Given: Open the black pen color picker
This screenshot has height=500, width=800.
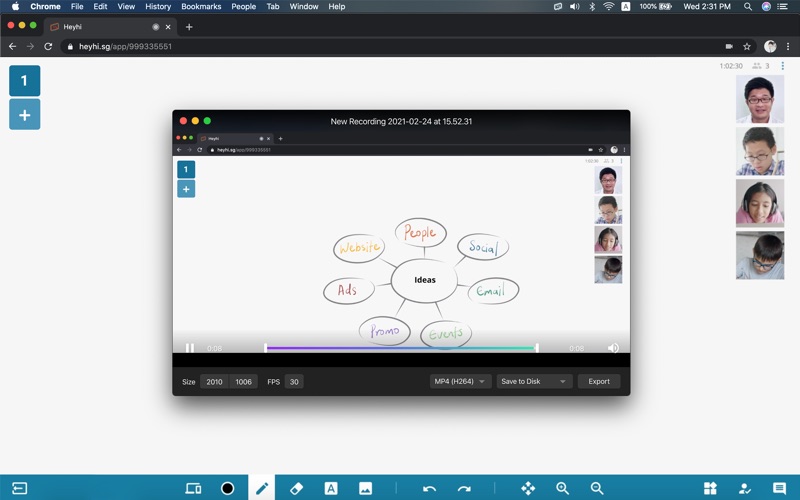Looking at the screenshot, I should click(x=228, y=488).
